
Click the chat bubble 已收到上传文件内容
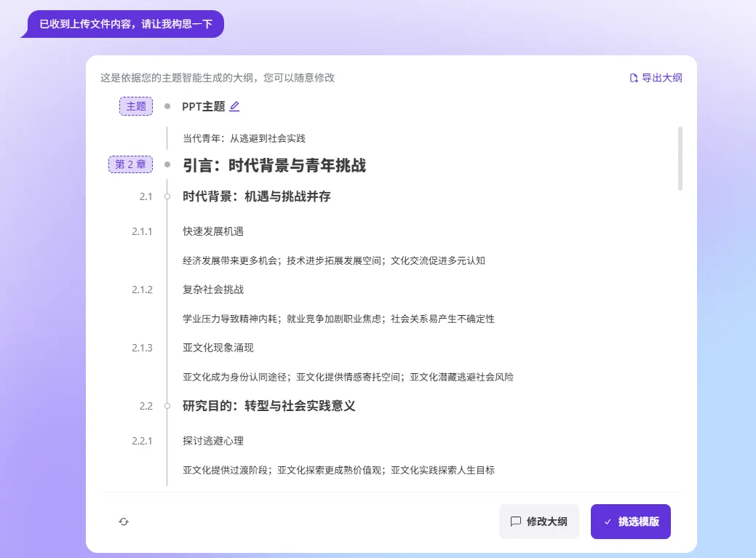(x=124, y=24)
